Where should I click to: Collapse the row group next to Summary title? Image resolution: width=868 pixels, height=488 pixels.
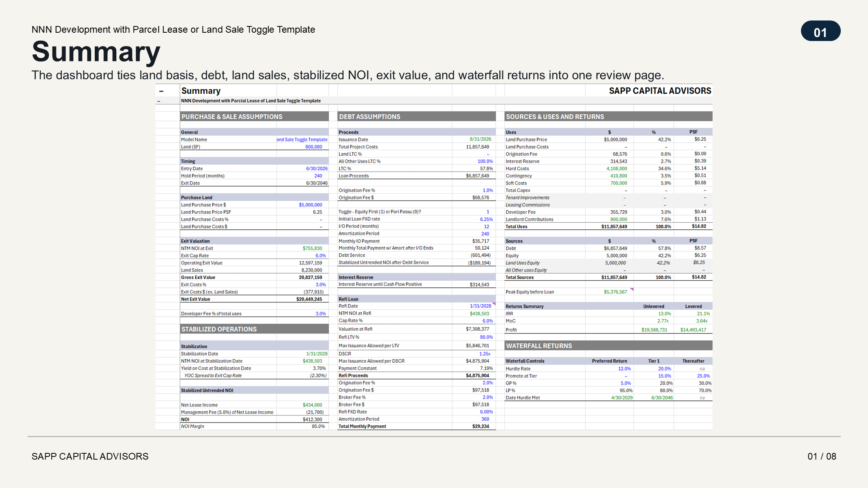[x=161, y=91]
